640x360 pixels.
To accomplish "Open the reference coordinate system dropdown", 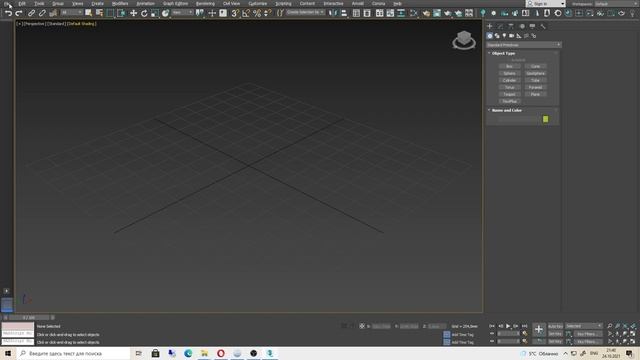I will tap(182, 13).
